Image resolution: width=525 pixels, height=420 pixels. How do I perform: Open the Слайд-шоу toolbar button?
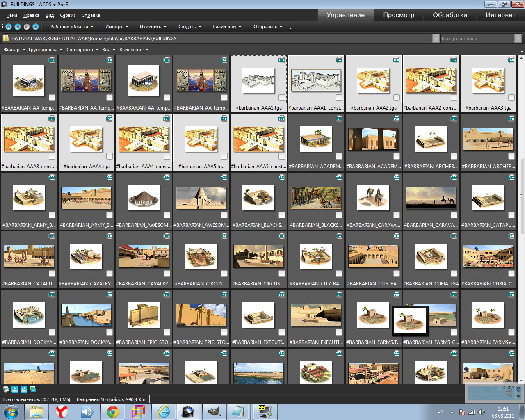coord(227,27)
